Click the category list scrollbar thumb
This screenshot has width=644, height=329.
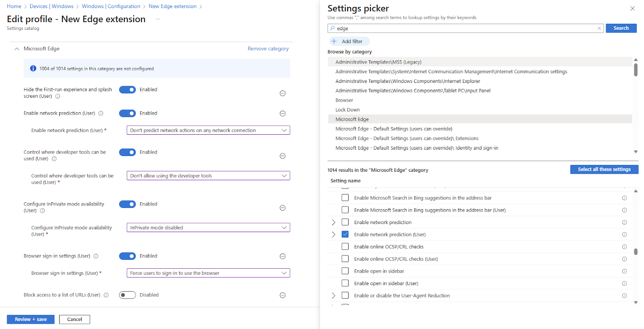[x=636, y=70]
